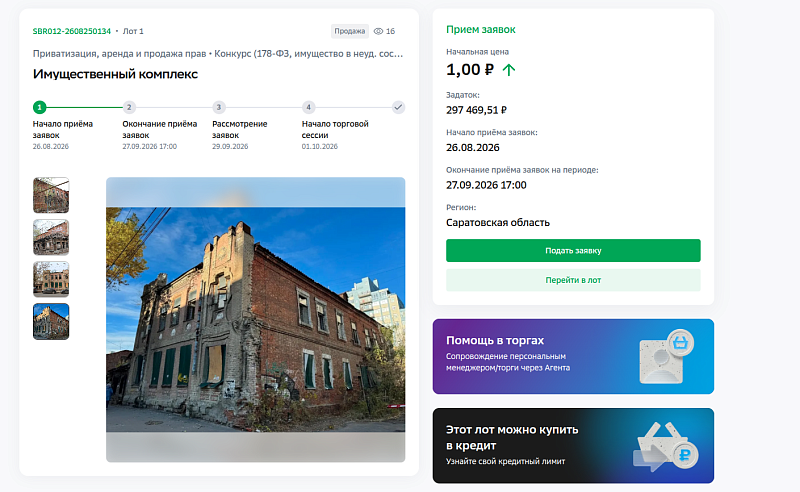
Task: Select step 3 Рассмотрение заявок marker
Action: click(x=219, y=107)
